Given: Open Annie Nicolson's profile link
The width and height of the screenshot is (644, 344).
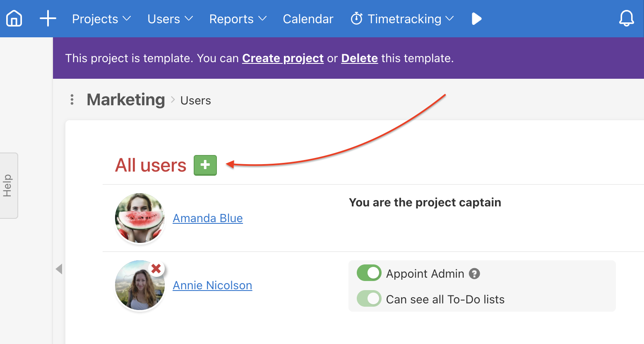Looking at the screenshot, I should [x=212, y=285].
